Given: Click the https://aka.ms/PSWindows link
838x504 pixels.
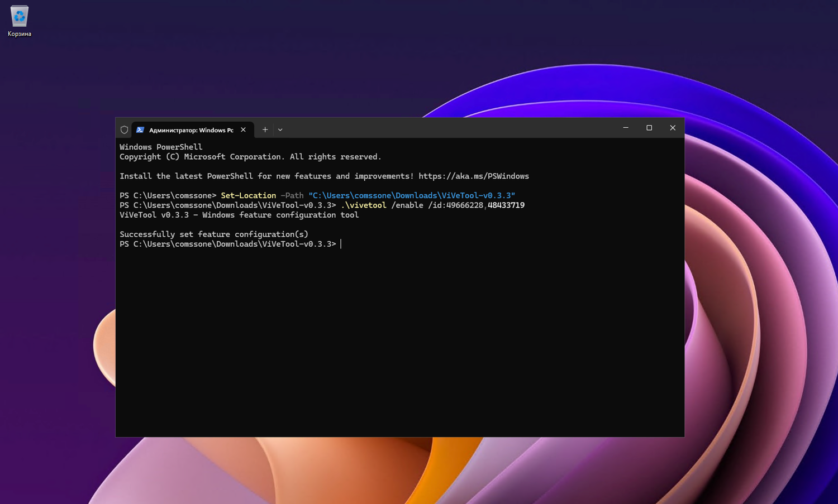Looking at the screenshot, I should (474, 176).
